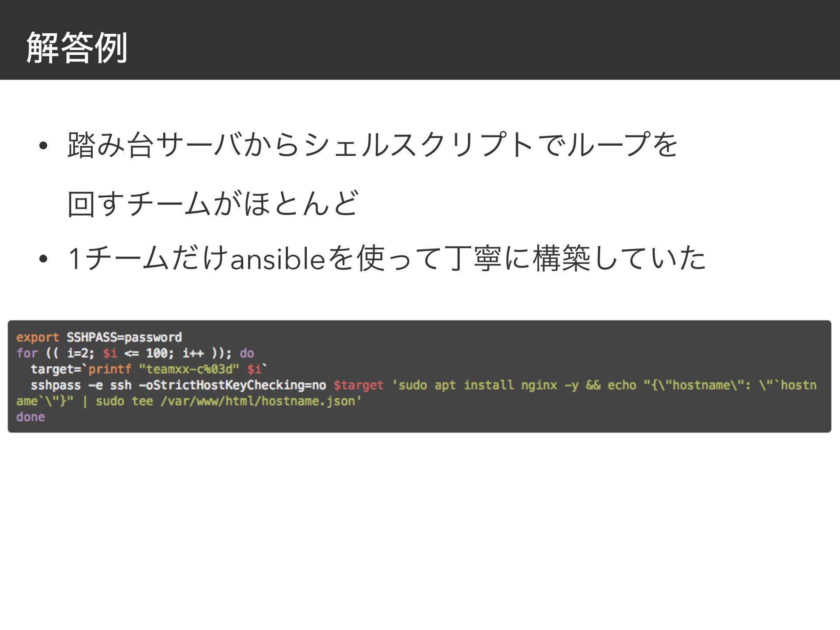Image resolution: width=840 pixels, height=630 pixels.
Task: Click the code line export SSHPASS=password
Action: (99, 337)
